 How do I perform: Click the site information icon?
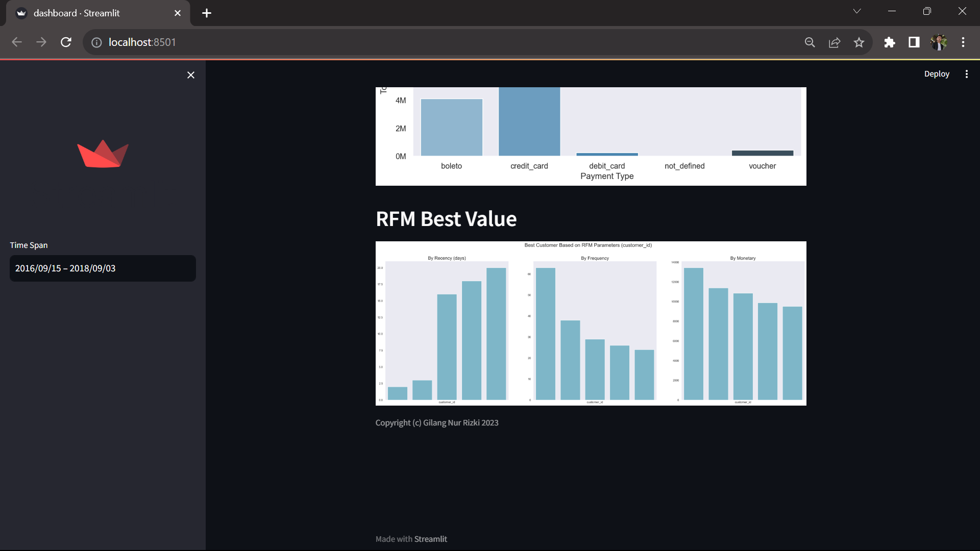96,42
